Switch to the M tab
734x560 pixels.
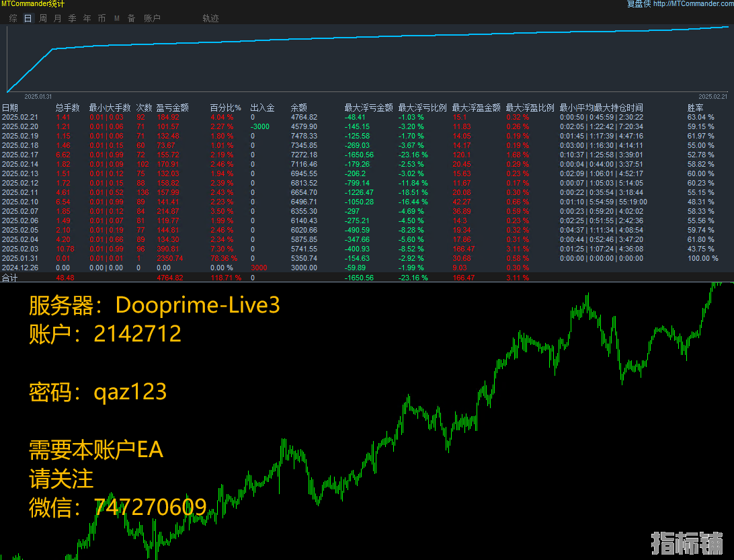[117, 18]
